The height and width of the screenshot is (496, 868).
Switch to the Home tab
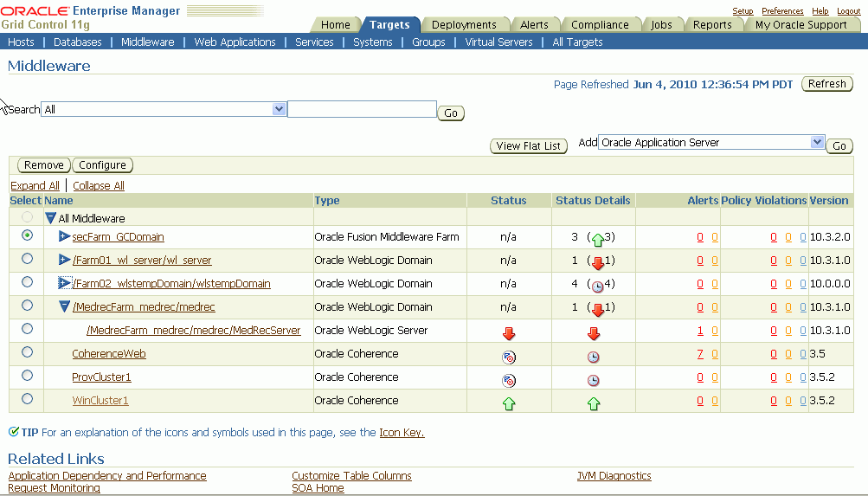[x=336, y=24]
